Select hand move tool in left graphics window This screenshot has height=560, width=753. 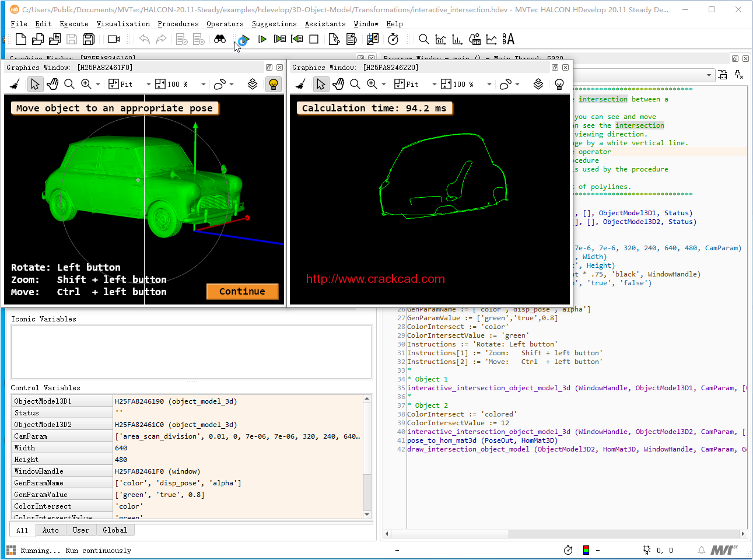coord(52,84)
